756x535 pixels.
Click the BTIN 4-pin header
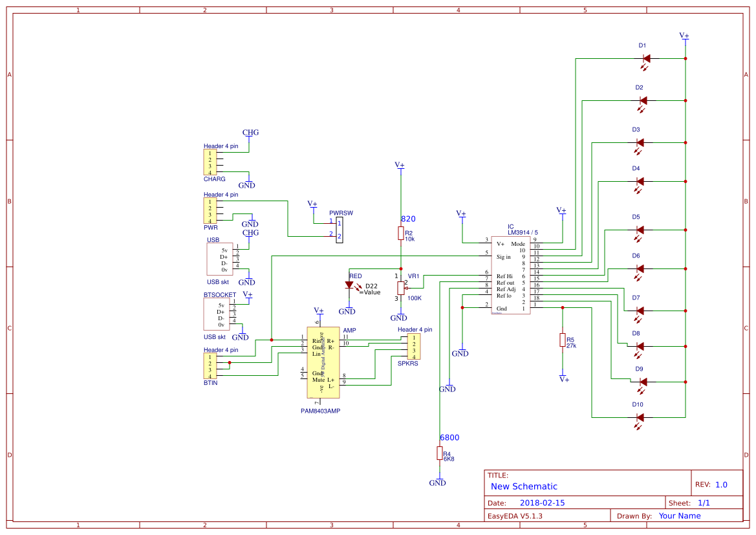(211, 366)
